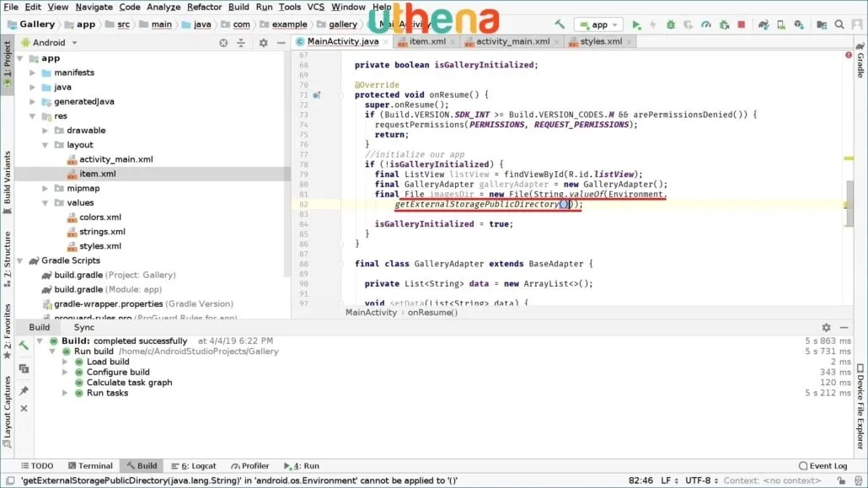Open the Navigate menu
The height and width of the screenshot is (488, 868).
click(94, 8)
